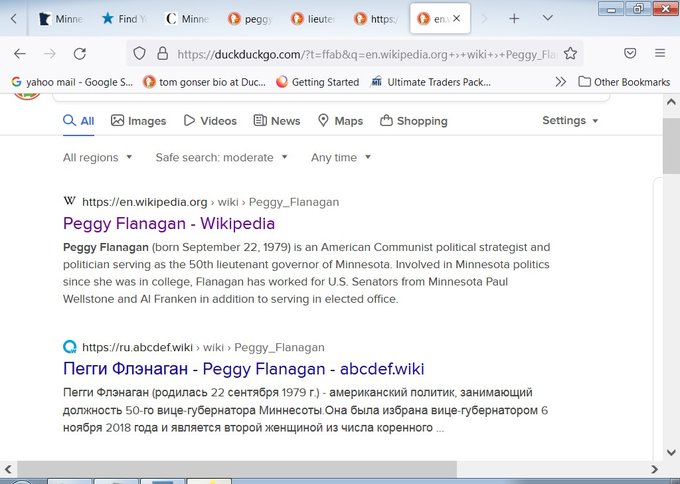Bookmark this page with the star icon
The height and width of the screenshot is (484, 680).
click(x=570, y=54)
